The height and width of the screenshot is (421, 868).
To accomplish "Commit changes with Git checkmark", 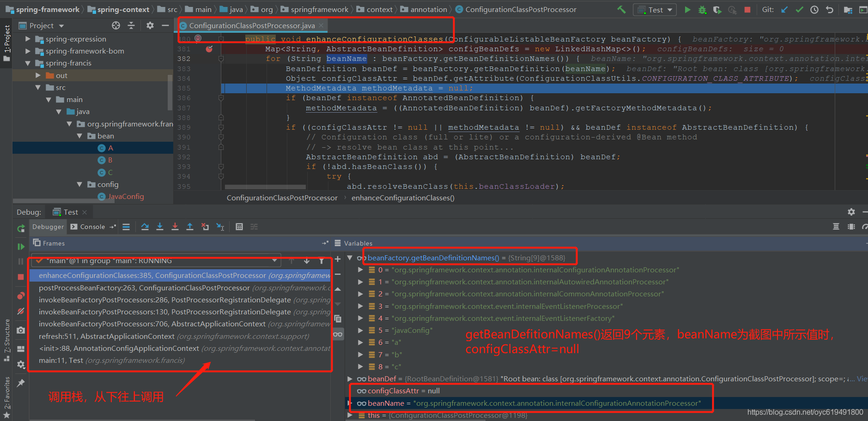I will click(800, 9).
